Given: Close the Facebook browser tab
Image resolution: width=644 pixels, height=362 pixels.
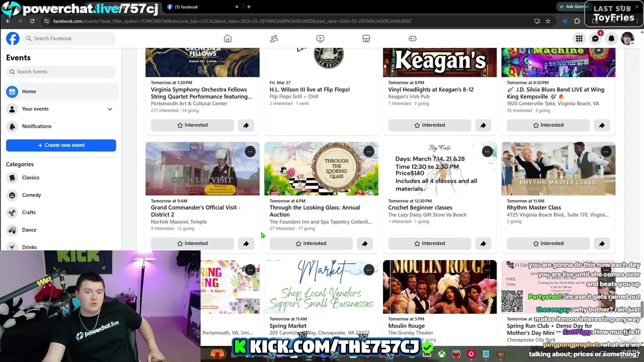Looking at the screenshot, I should 236,7.
